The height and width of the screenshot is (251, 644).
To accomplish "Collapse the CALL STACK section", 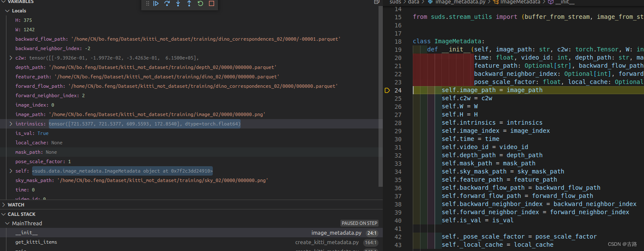I will [x=4, y=214].
